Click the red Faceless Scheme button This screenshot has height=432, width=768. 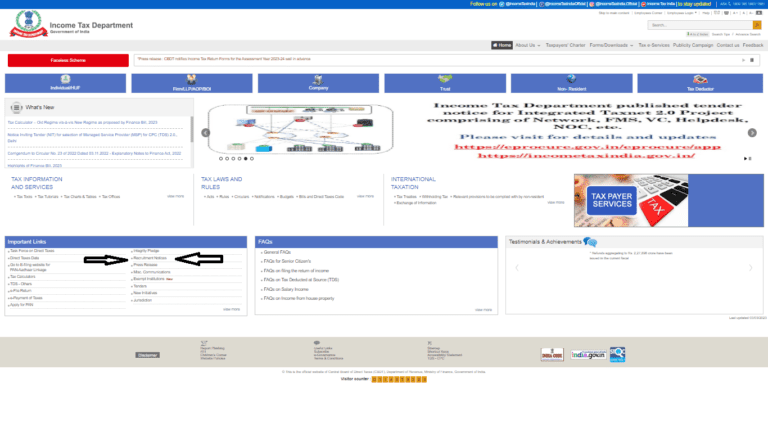tap(68, 60)
